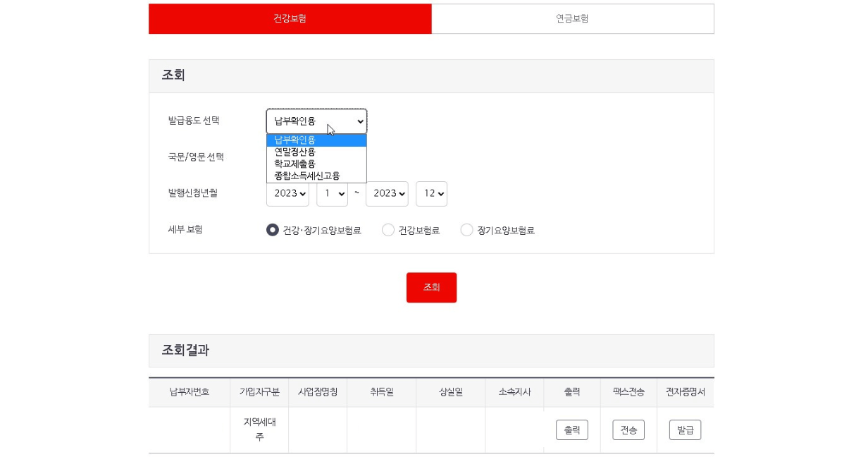Click 출력 to print the certificate

(571, 429)
